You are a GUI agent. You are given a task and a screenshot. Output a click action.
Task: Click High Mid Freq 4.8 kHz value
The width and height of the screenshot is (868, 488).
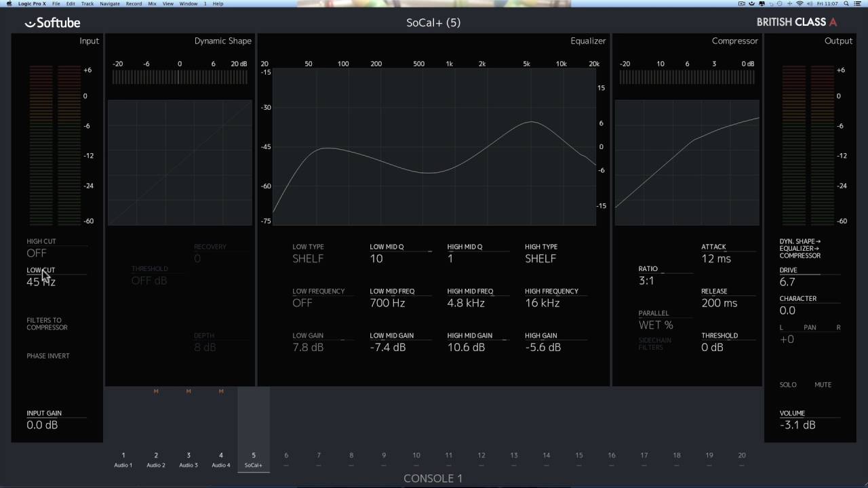pyautogui.click(x=466, y=303)
